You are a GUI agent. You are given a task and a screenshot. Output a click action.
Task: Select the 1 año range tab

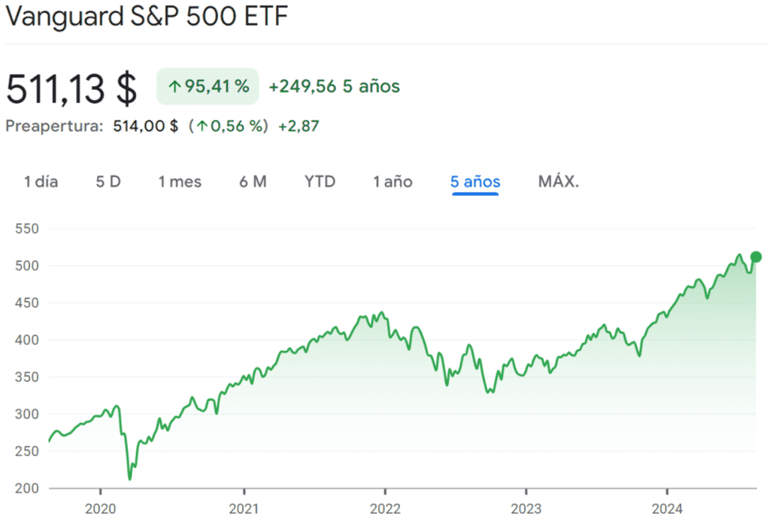point(392,181)
